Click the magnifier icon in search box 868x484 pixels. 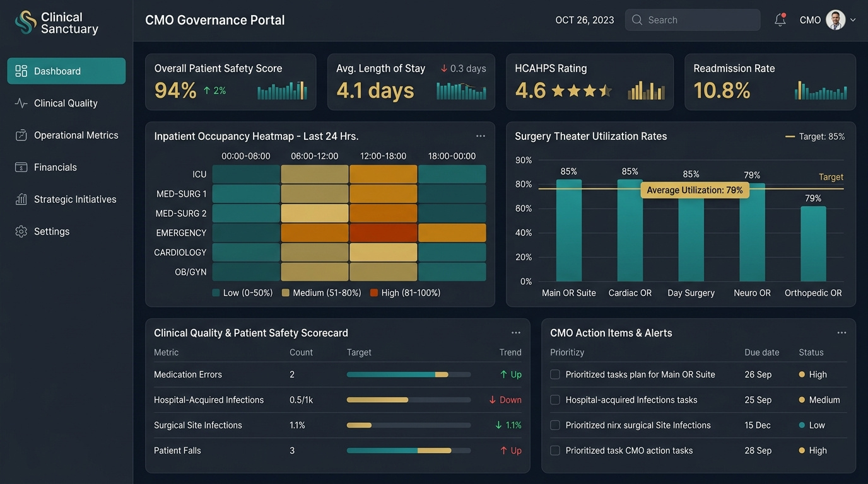(637, 20)
